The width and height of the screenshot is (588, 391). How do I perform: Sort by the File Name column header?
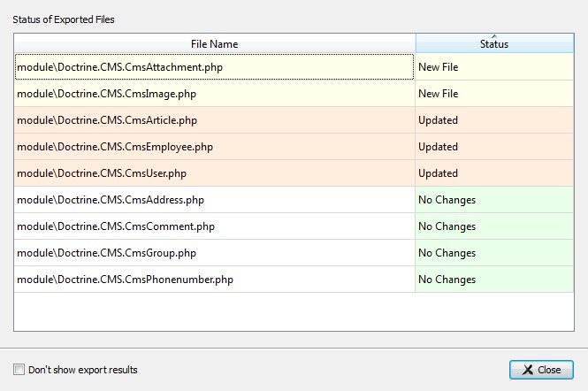point(214,44)
